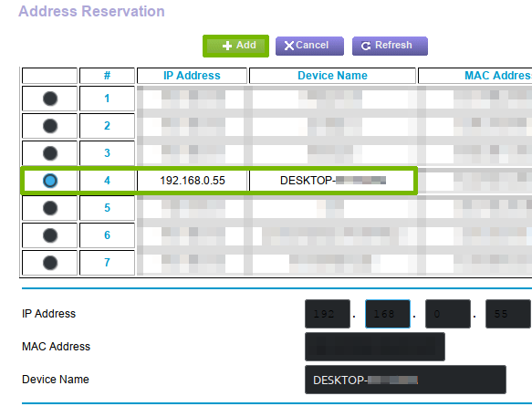Select radio button for reservation row 2
Viewport: 532px width, 417px height.
(50, 126)
